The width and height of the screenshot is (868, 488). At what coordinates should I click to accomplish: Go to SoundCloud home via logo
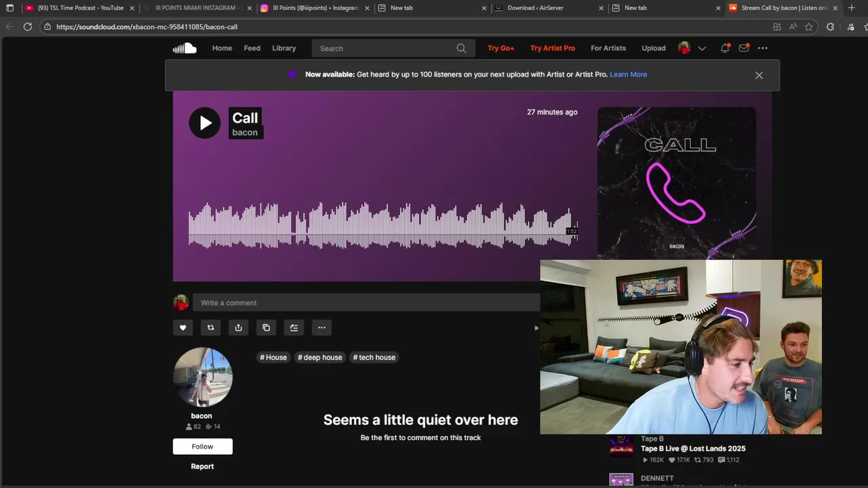184,48
